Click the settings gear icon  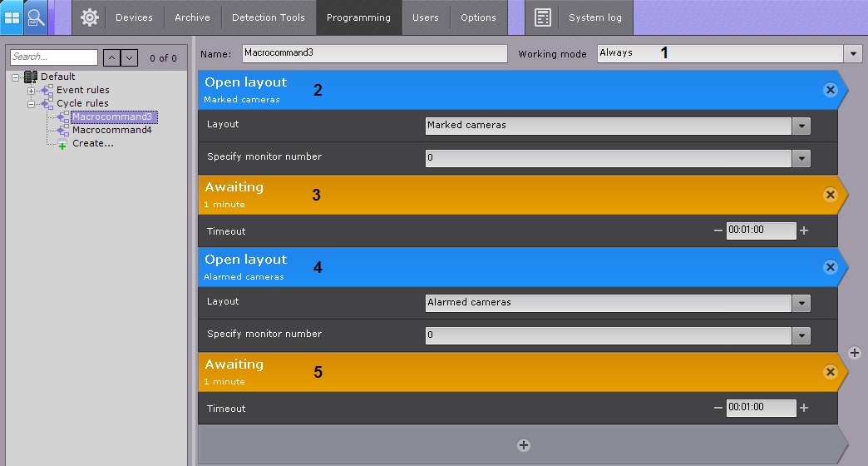pos(90,17)
